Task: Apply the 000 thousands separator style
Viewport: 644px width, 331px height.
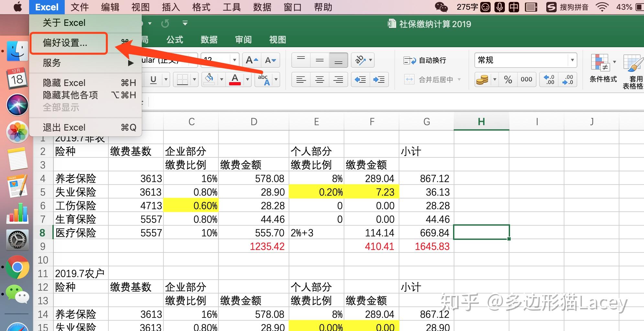Action: [527, 80]
